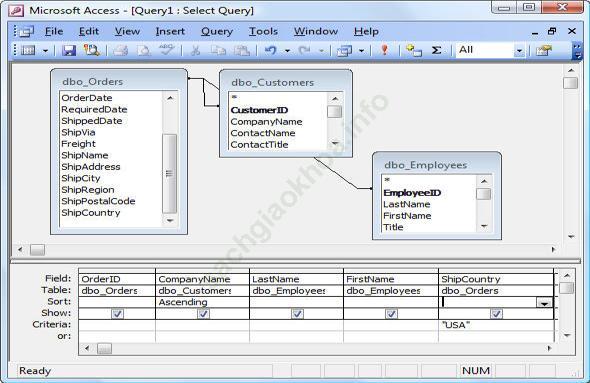The image size is (590, 383).
Task: Click the Paste clipboard icon
Action: (242, 50)
